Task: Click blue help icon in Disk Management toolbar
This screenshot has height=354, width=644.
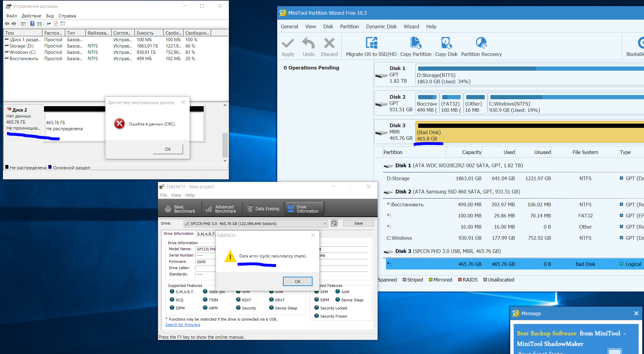Action: [x=32, y=23]
